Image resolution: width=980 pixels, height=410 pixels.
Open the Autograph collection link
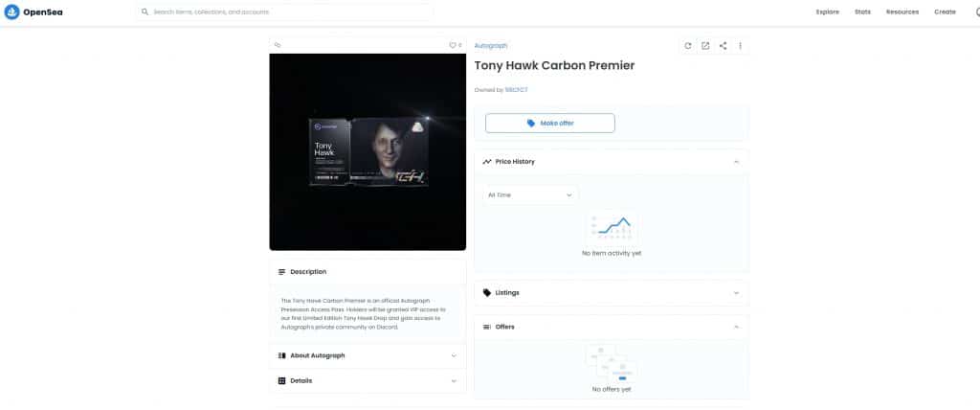tap(491, 46)
